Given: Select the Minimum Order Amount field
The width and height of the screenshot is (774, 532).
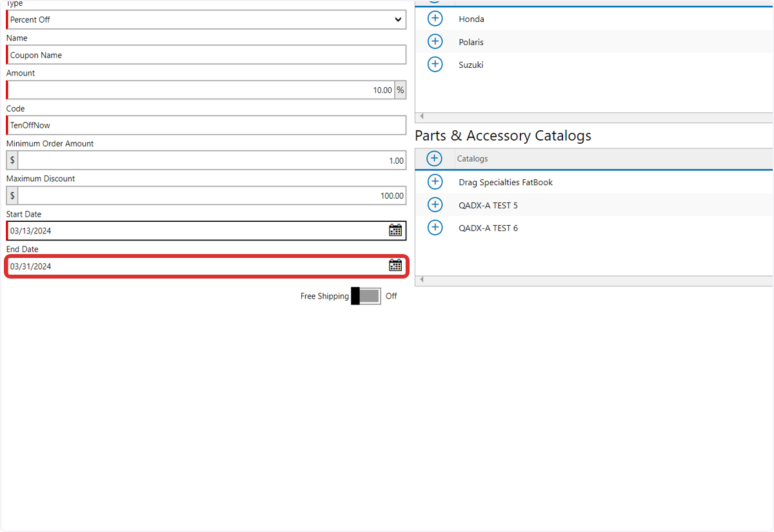Looking at the screenshot, I should click(x=212, y=161).
